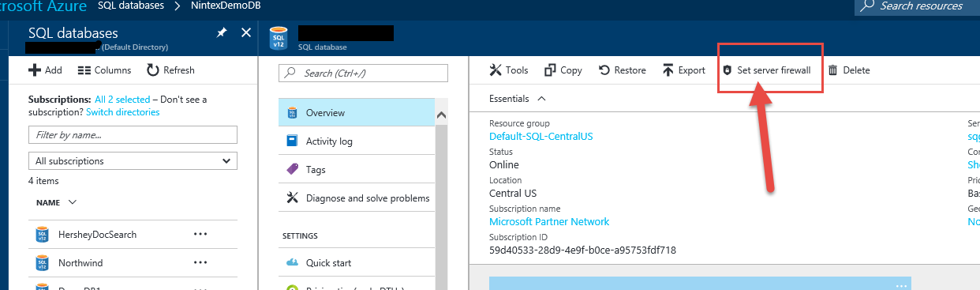Focus the Search (Ctrl+/) menu field

click(x=363, y=73)
